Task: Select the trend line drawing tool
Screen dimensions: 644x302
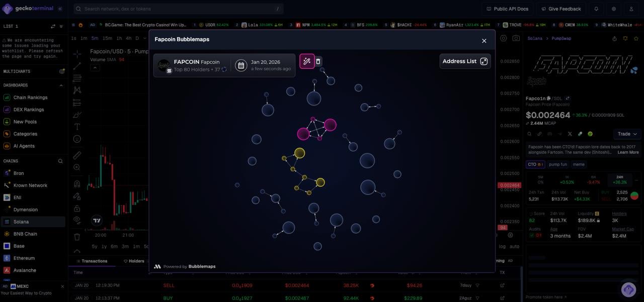Action: click(x=77, y=66)
